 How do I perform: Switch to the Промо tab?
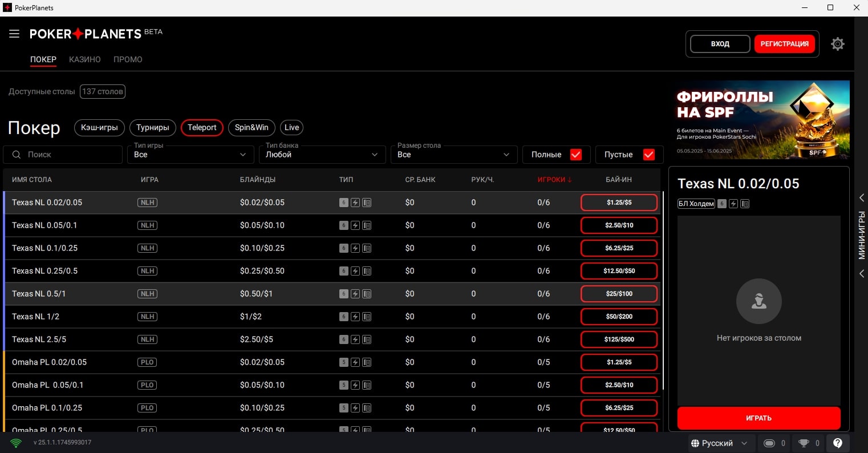pyautogui.click(x=128, y=59)
